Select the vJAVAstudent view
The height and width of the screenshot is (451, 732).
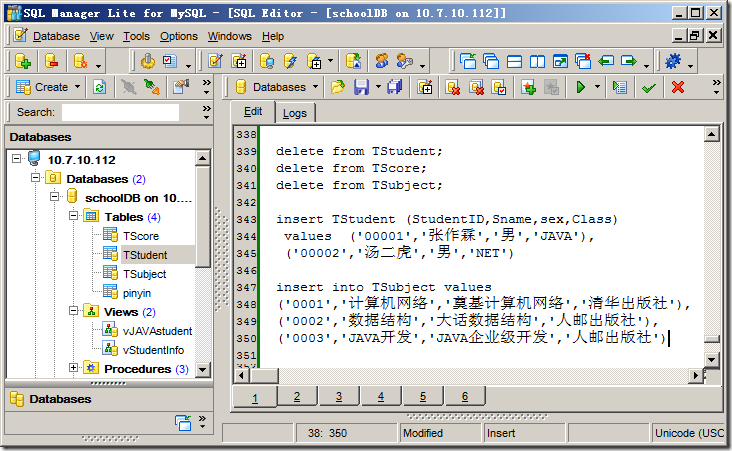coord(157,331)
